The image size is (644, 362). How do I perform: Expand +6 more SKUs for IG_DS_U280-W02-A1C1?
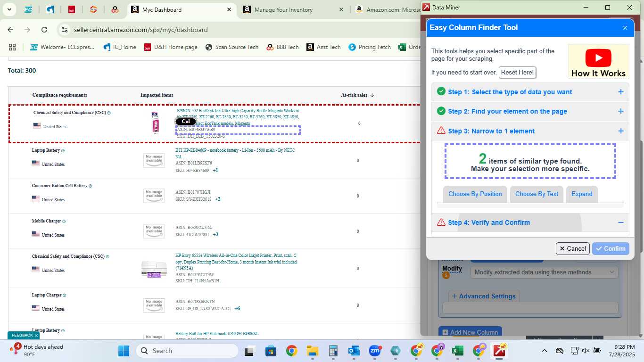click(x=237, y=308)
